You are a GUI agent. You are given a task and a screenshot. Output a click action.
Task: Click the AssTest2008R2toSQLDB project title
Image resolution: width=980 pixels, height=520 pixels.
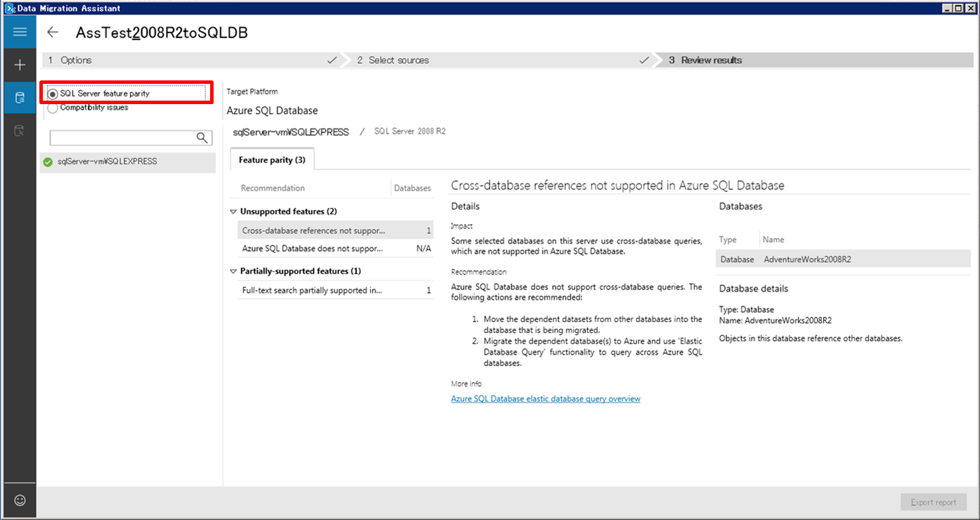(162, 32)
